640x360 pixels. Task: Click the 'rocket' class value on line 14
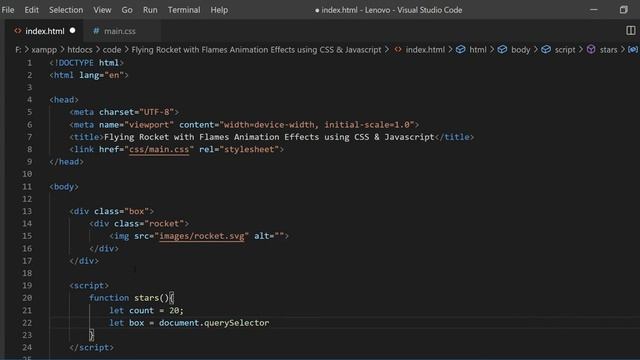tap(164, 224)
